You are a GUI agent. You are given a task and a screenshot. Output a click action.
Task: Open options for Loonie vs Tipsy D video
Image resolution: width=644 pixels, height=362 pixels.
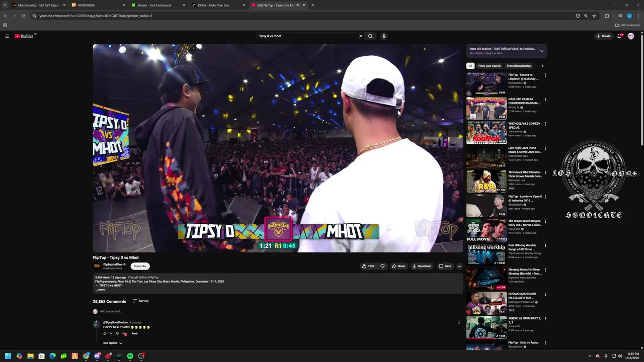click(545, 197)
